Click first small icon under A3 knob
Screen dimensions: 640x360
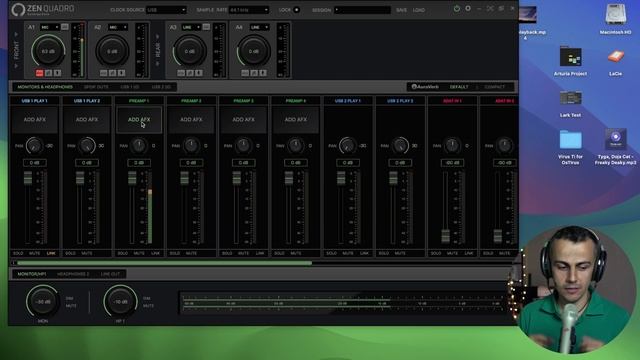[181, 73]
